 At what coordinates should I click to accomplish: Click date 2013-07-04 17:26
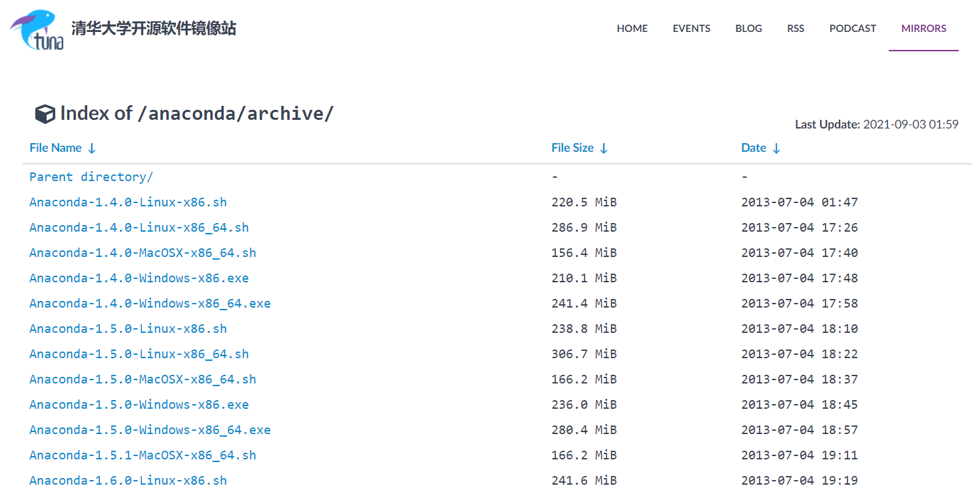point(800,227)
